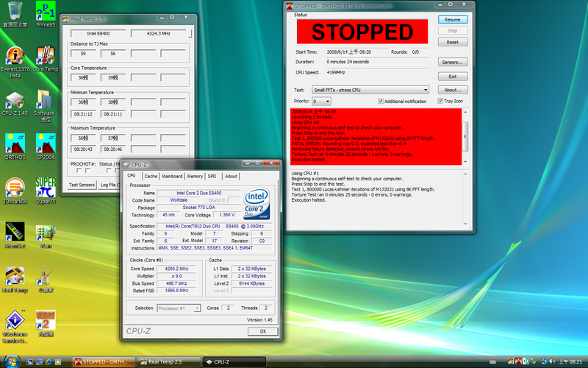Open the MemSet desktop icon

pos(15,236)
